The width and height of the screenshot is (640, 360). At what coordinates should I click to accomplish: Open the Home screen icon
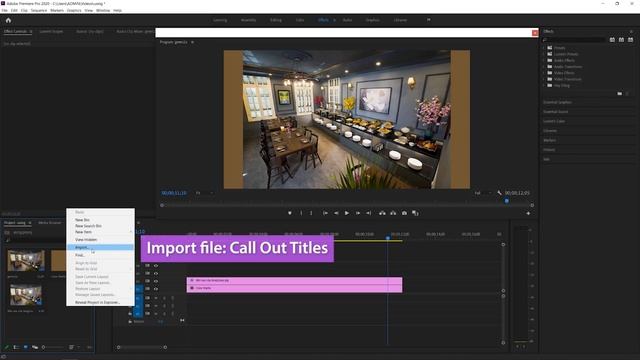8,20
